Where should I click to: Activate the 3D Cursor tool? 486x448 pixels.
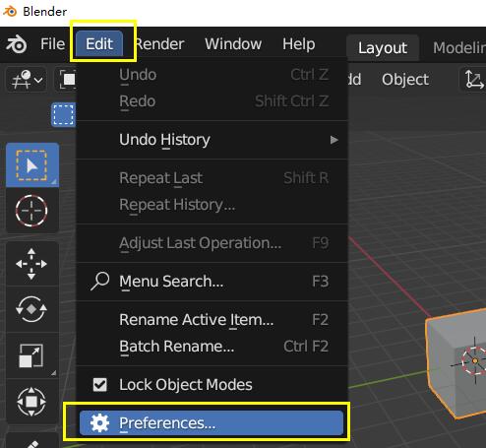click(x=31, y=211)
